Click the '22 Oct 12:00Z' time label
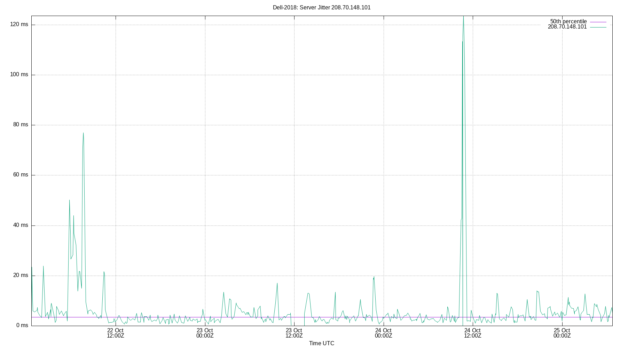Image resolution: width=644 pixels, height=348 pixels. pyautogui.click(x=115, y=333)
